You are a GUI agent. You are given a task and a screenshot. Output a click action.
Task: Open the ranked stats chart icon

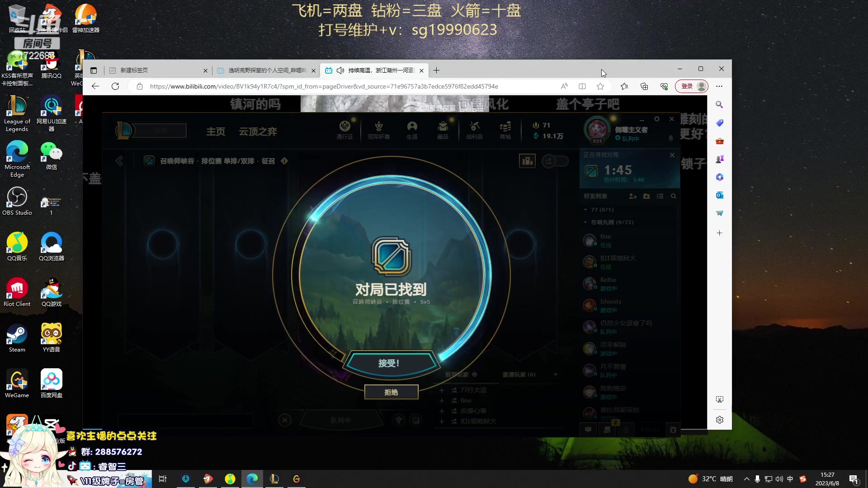[x=527, y=161]
